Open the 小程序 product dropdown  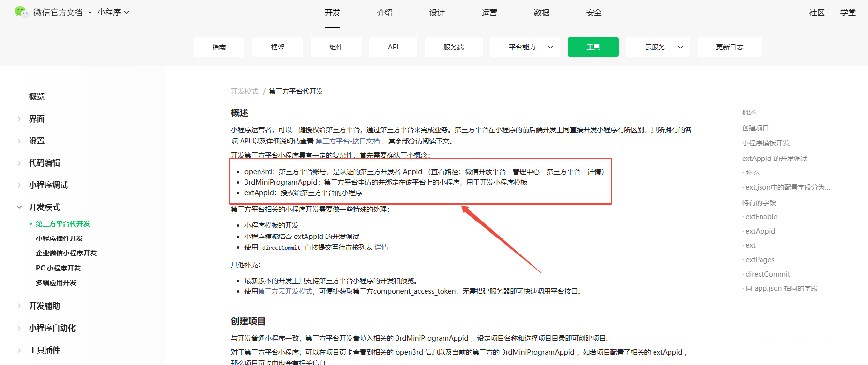pos(113,12)
